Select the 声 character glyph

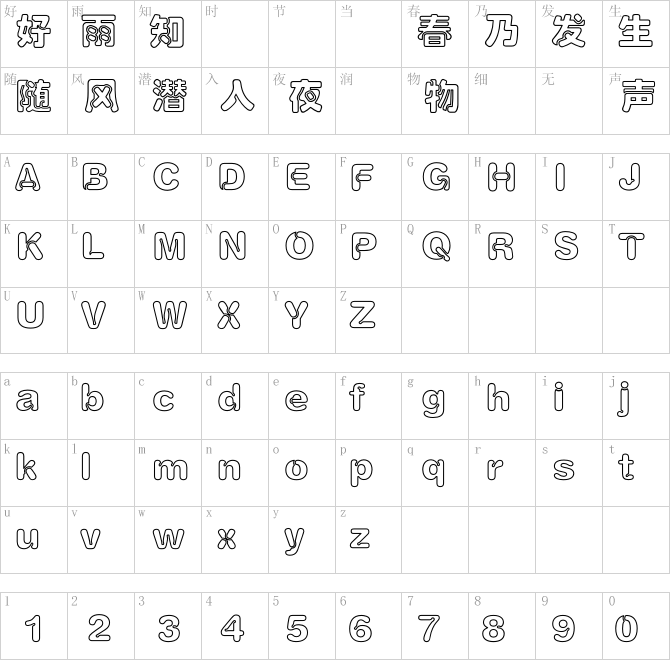(x=638, y=96)
